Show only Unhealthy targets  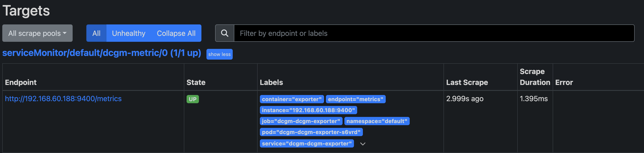tap(129, 33)
